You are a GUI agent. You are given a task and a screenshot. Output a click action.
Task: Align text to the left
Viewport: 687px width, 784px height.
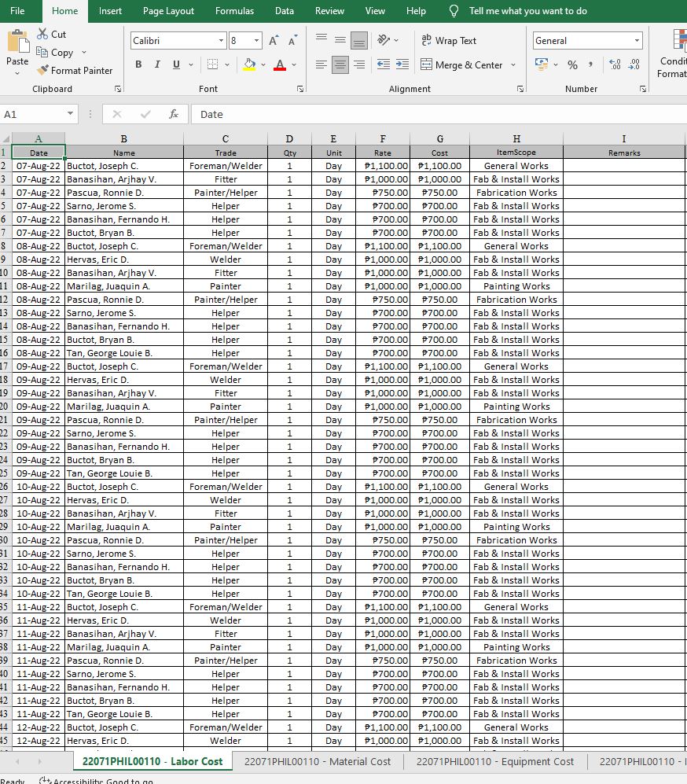tap(321, 64)
